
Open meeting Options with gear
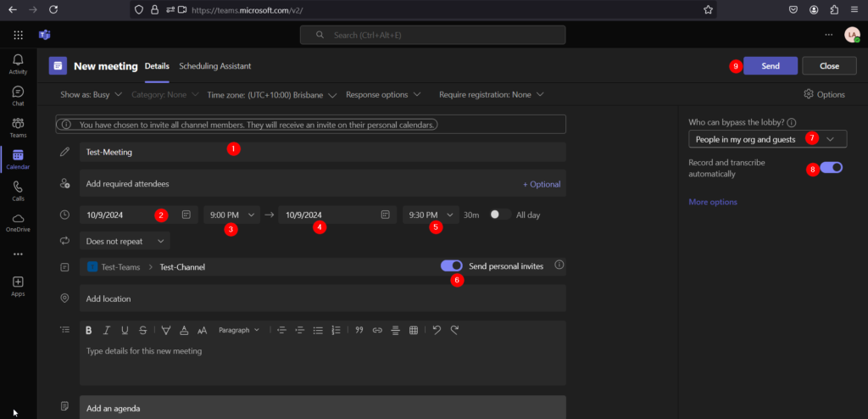coord(824,94)
